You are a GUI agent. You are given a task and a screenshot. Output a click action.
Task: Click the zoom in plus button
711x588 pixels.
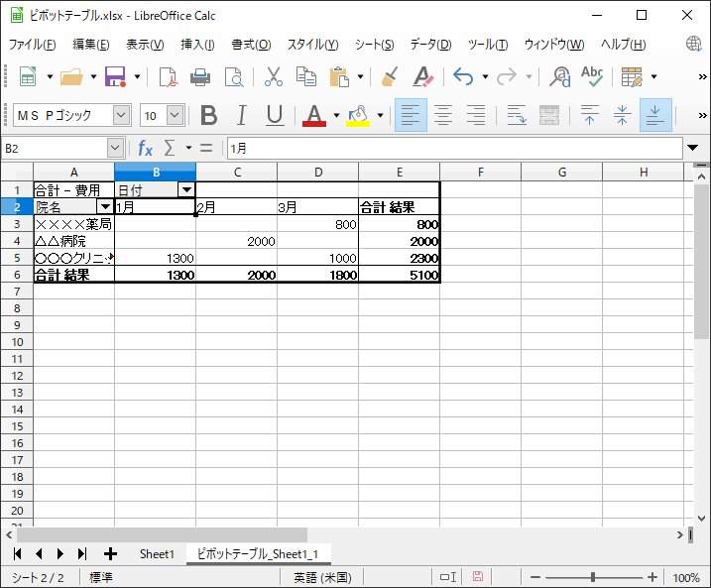click(x=652, y=577)
